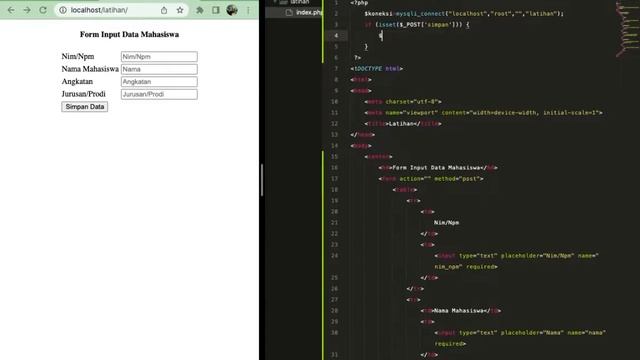Click the Nama Mahasiswa form label

click(x=90, y=69)
